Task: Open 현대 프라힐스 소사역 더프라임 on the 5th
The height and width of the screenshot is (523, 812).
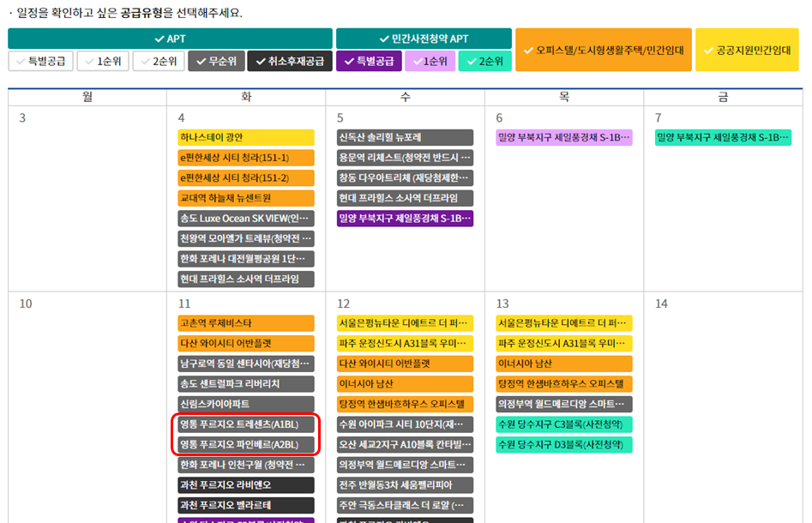Action: click(405, 198)
